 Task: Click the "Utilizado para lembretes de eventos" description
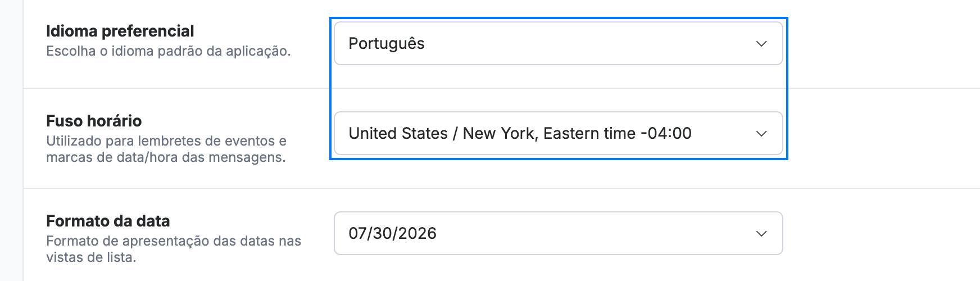[166, 141]
